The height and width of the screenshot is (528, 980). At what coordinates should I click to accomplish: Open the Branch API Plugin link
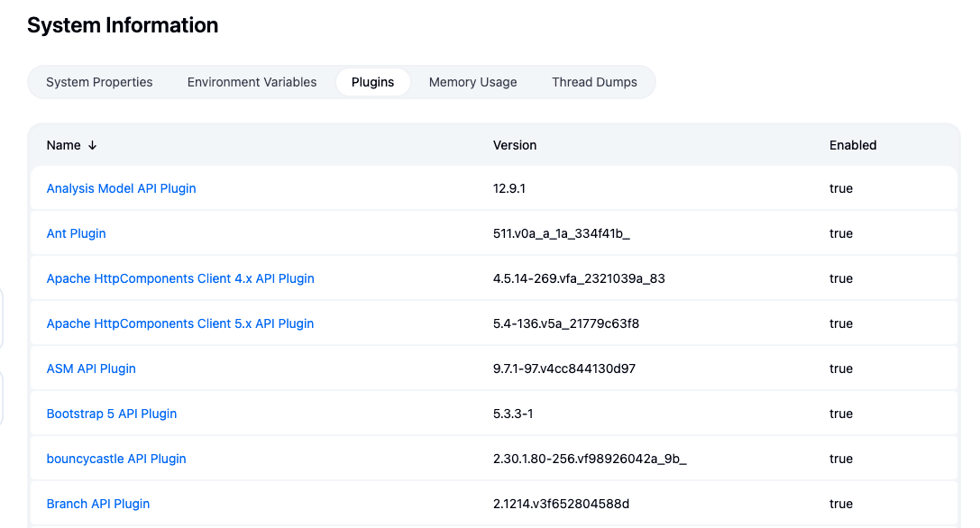(98, 504)
